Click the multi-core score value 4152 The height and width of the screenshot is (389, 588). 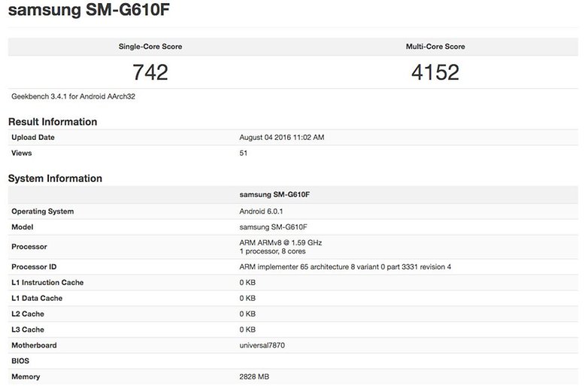[435, 72]
